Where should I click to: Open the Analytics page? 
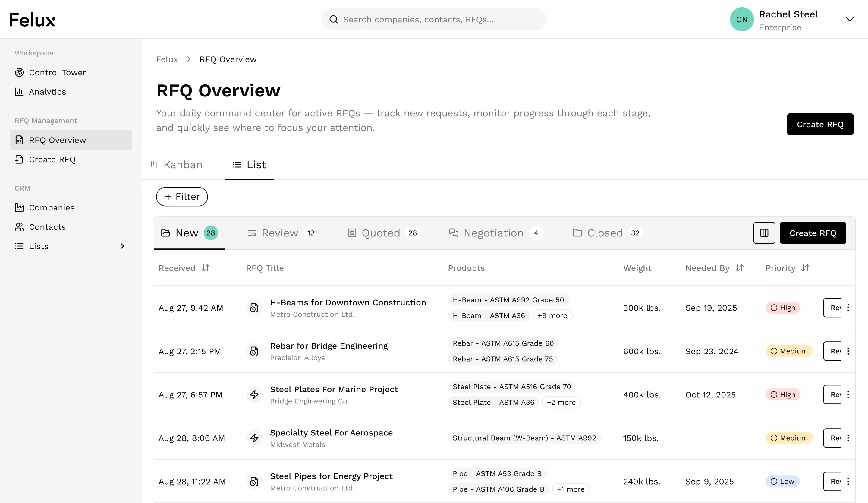[x=47, y=92]
